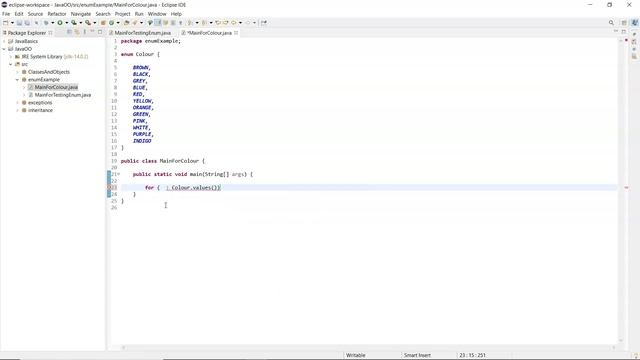Click Colour.values() in the editor
Viewport: 640px width, 360px height.
click(x=195, y=188)
